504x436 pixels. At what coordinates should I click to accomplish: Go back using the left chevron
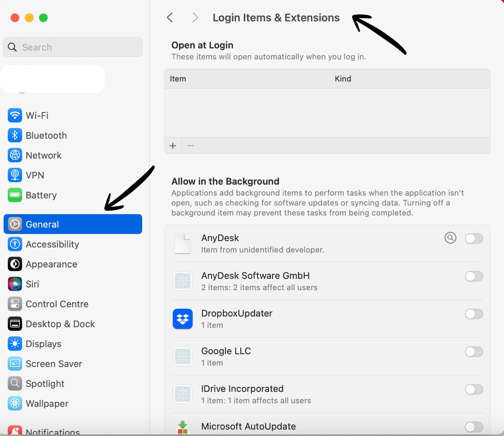[170, 18]
